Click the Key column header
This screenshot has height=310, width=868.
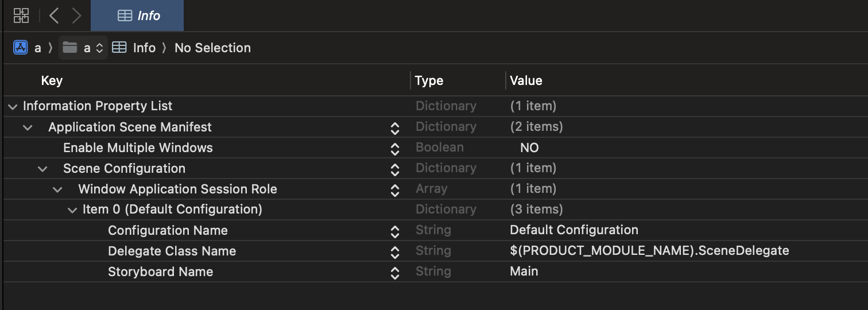click(x=52, y=80)
